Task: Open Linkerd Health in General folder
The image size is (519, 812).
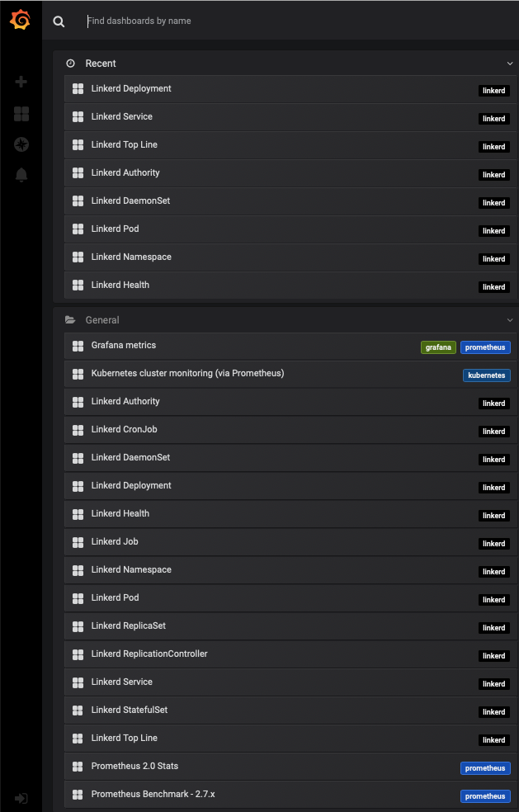Action: [x=290, y=513]
